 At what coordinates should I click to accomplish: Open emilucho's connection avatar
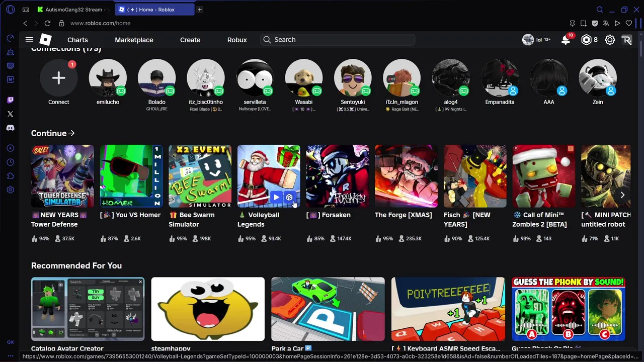point(108,78)
